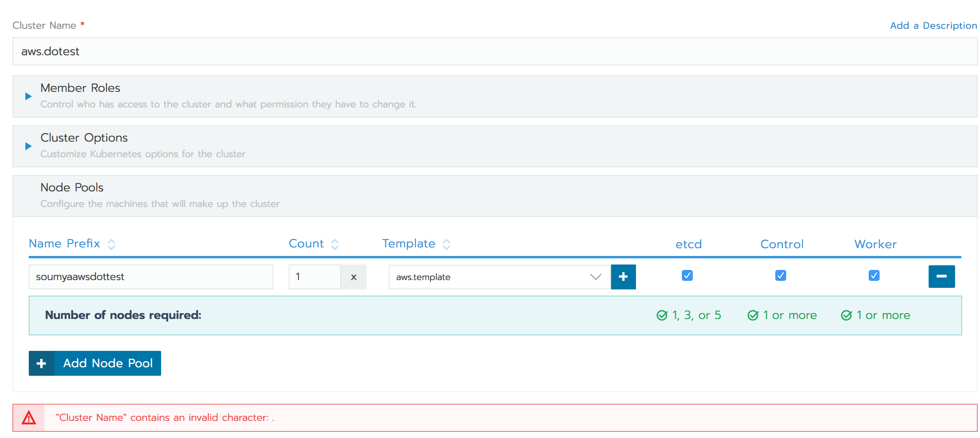Click the Cluster Name input field
980x438 pixels.
[495, 51]
